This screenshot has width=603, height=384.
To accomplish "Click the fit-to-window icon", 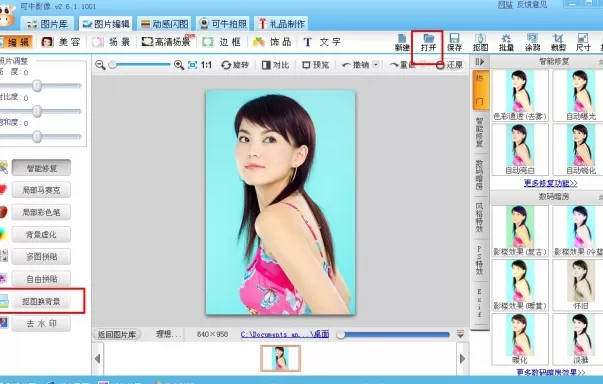I will click(193, 65).
